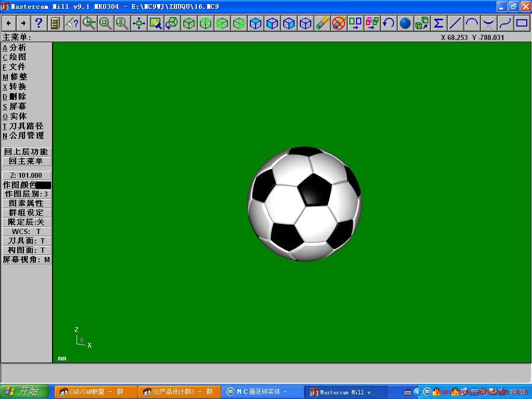The width and height of the screenshot is (532, 399).
Task: Click the Unzoom magnifier icon
Action: click(106, 23)
